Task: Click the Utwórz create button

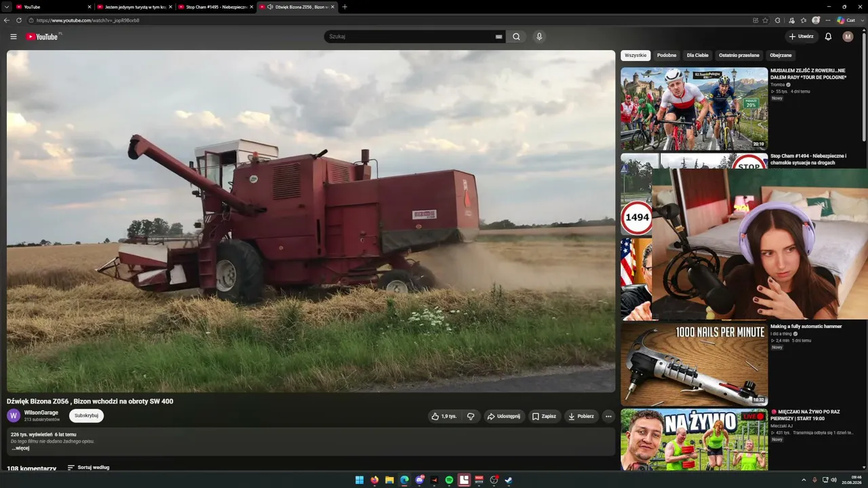Action: [x=801, y=37]
